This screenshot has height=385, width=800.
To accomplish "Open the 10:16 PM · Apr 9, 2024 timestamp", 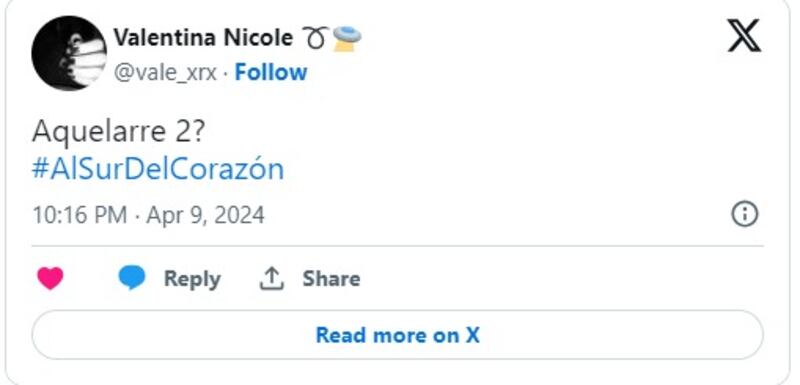I will pyautogui.click(x=148, y=215).
